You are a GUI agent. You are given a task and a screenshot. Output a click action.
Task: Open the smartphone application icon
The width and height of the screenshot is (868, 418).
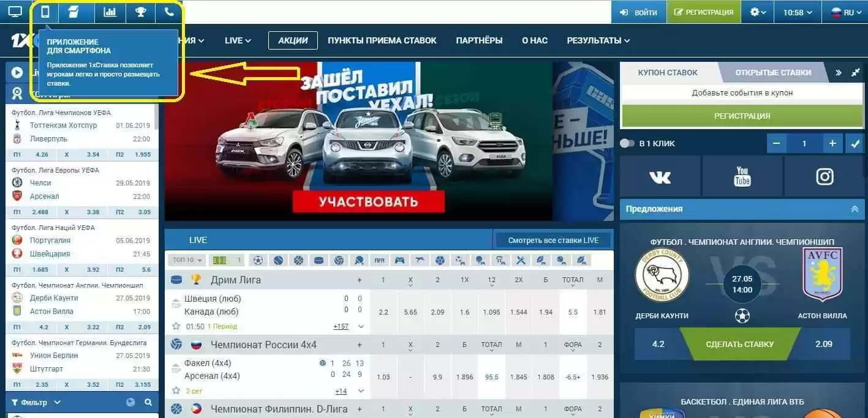pyautogui.click(x=45, y=12)
